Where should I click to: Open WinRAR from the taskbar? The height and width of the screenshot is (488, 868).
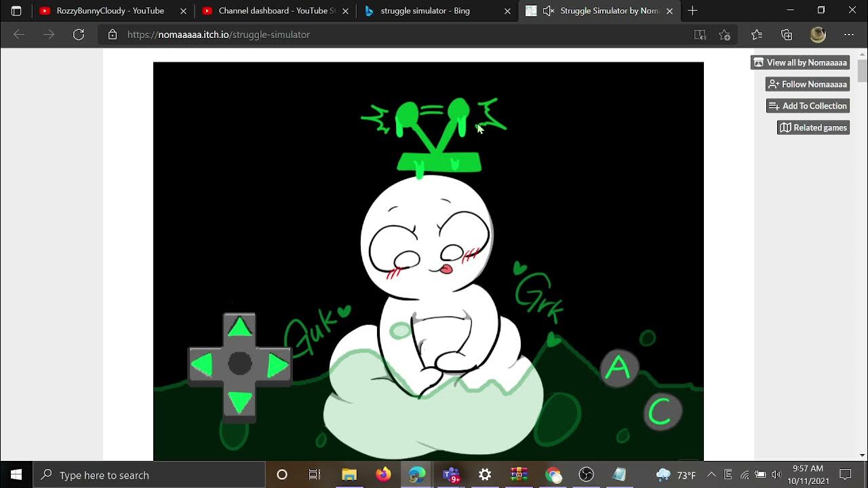point(519,475)
